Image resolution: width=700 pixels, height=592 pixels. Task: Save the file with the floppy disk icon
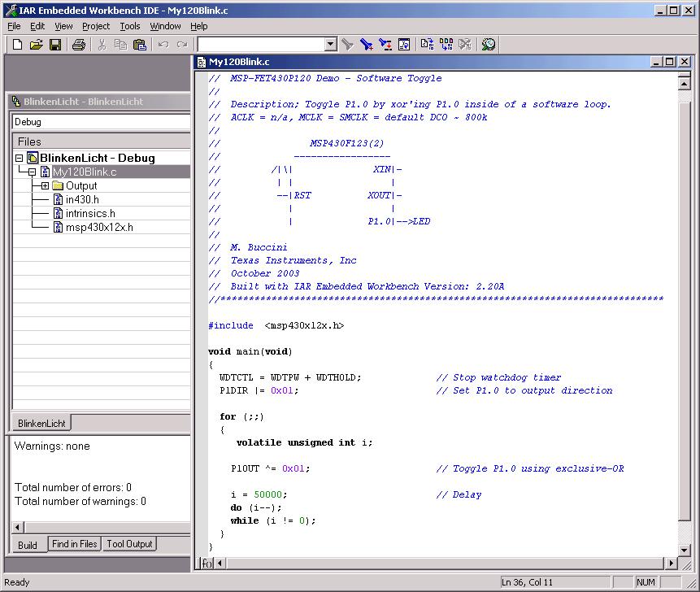[x=55, y=44]
